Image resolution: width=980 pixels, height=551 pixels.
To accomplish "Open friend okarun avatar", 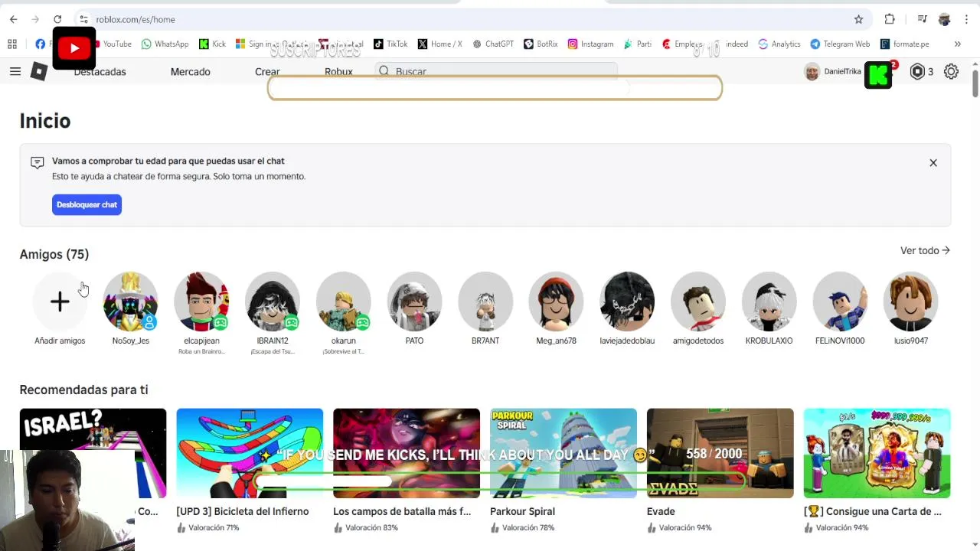I will pyautogui.click(x=343, y=302).
